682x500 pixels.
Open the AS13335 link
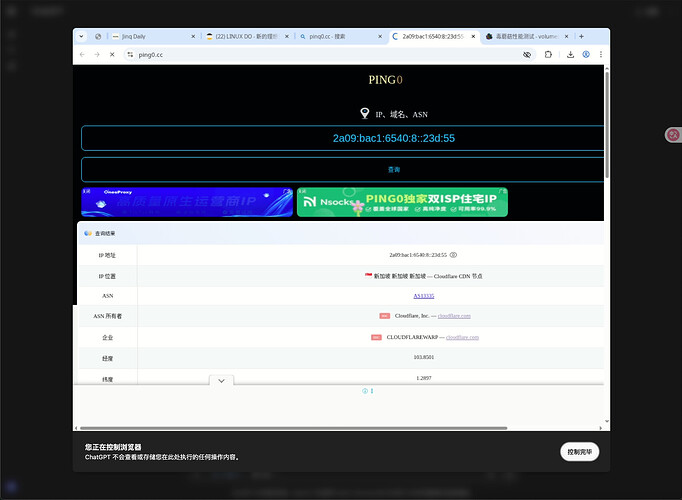point(424,296)
